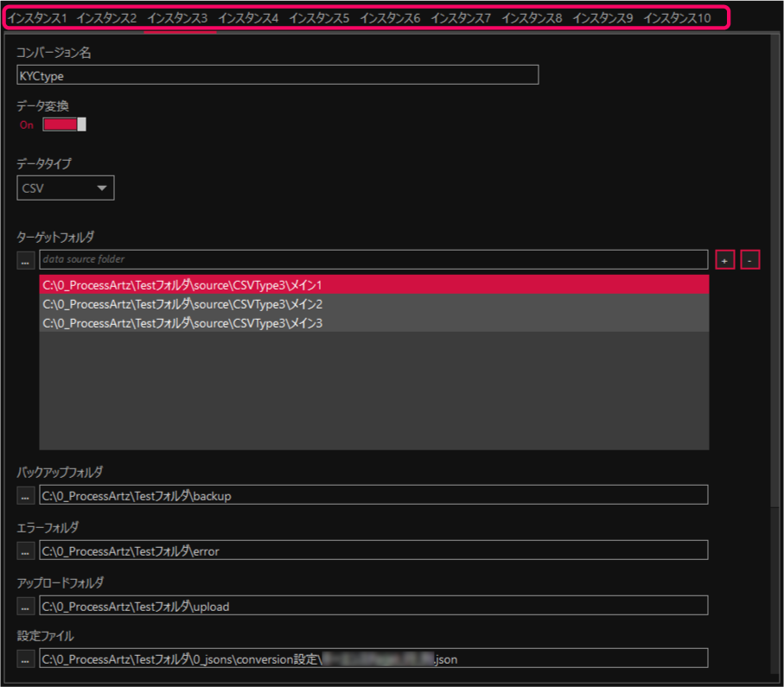The height and width of the screenshot is (687, 784).
Task: Click the コンバージョン名 text field
Action: coord(277,75)
